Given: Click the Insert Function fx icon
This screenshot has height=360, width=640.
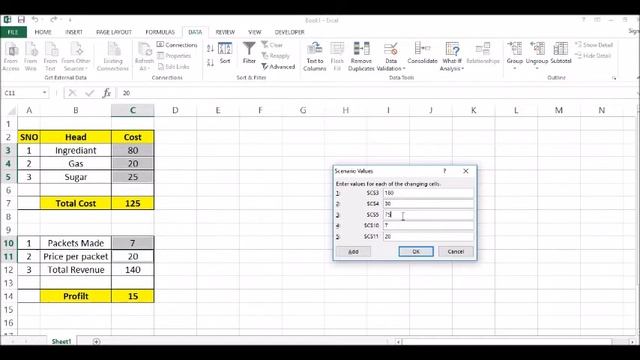Looking at the screenshot, I should pos(107,93).
